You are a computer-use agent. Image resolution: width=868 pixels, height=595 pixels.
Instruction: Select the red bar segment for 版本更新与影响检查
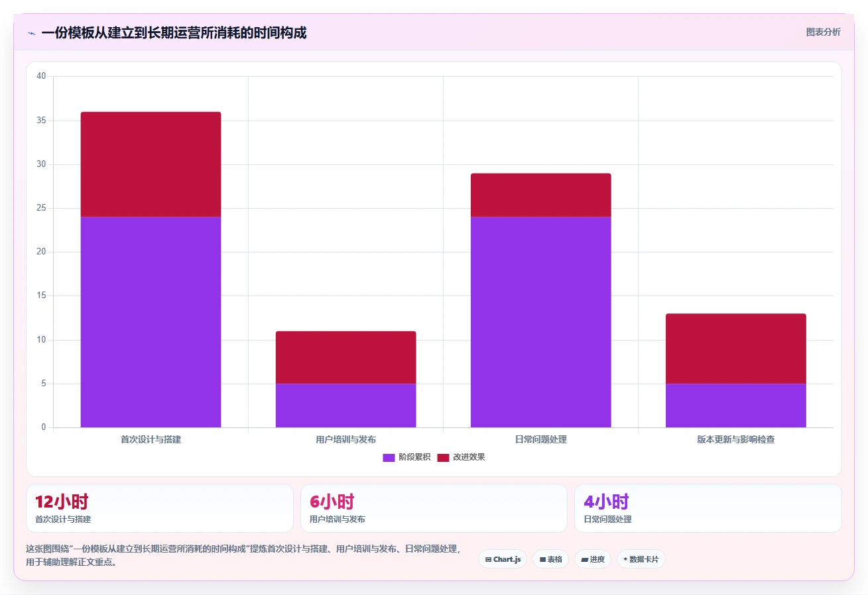735,349
